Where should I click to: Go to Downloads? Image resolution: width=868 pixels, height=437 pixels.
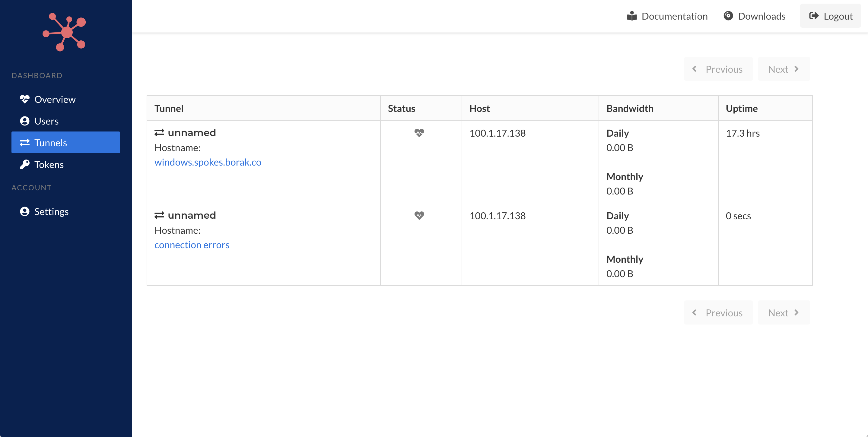755,16
